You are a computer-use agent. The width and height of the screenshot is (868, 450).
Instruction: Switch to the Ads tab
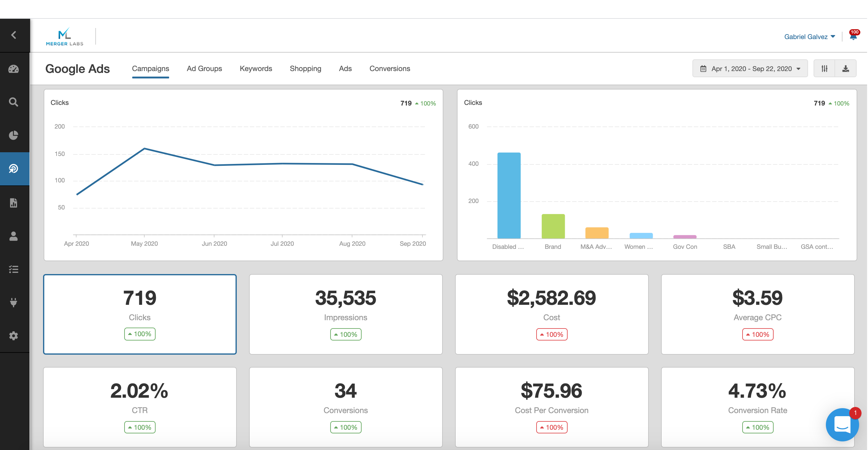(345, 68)
